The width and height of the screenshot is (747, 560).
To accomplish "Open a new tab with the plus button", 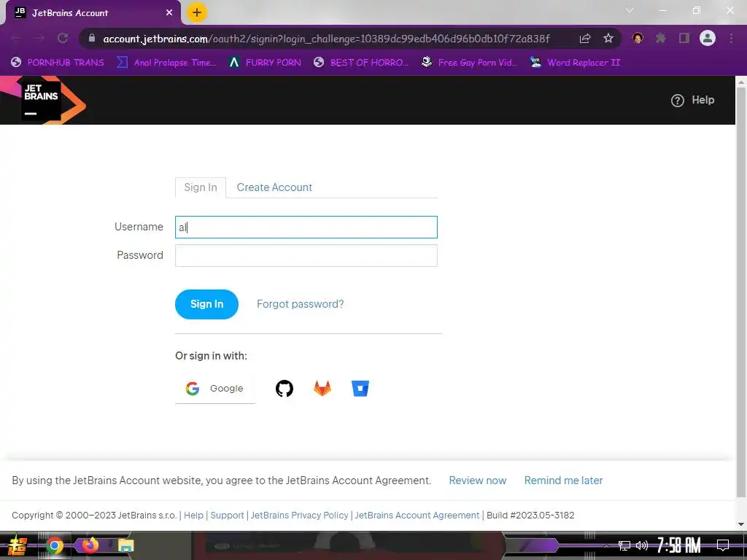I will pyautogui.click(x=197, y=13).
